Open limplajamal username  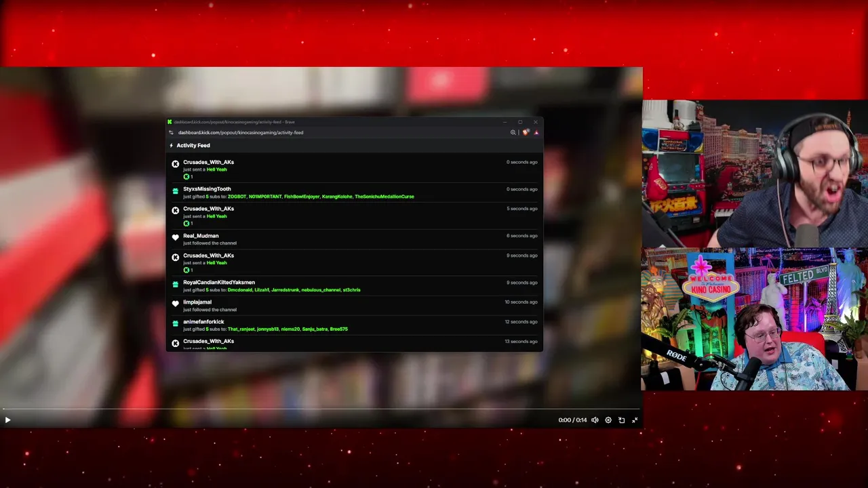[197, 302]
